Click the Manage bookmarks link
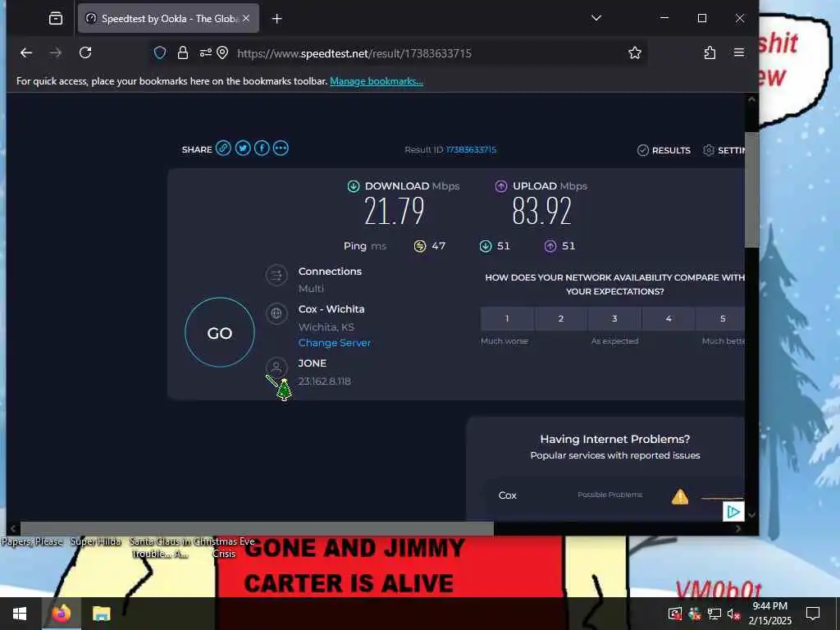The image size is (840, 630). coord(377,81)
